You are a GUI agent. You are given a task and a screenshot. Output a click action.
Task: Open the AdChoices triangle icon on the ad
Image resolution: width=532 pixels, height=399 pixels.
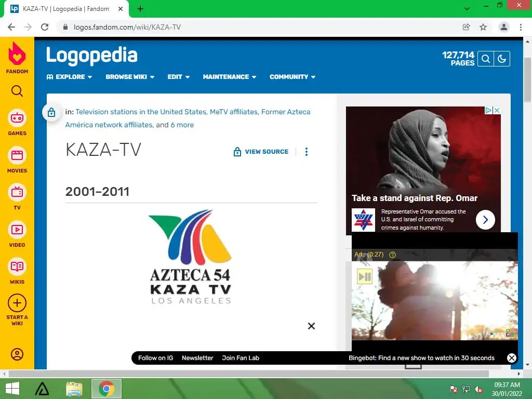(488, 110)
